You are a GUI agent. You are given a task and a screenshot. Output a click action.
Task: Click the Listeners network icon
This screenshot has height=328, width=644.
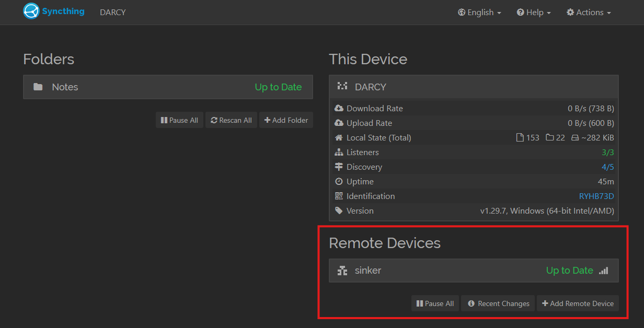click(339, 152)
